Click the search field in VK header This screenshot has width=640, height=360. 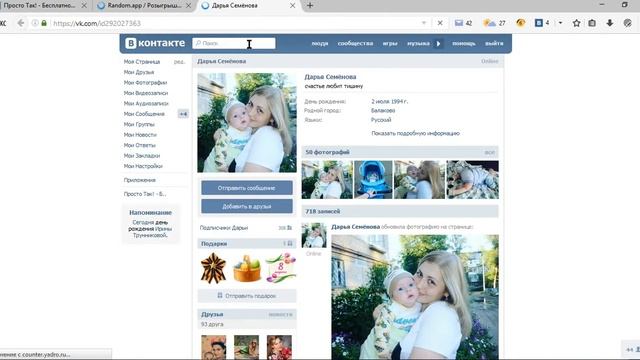[x=234, y=43]
